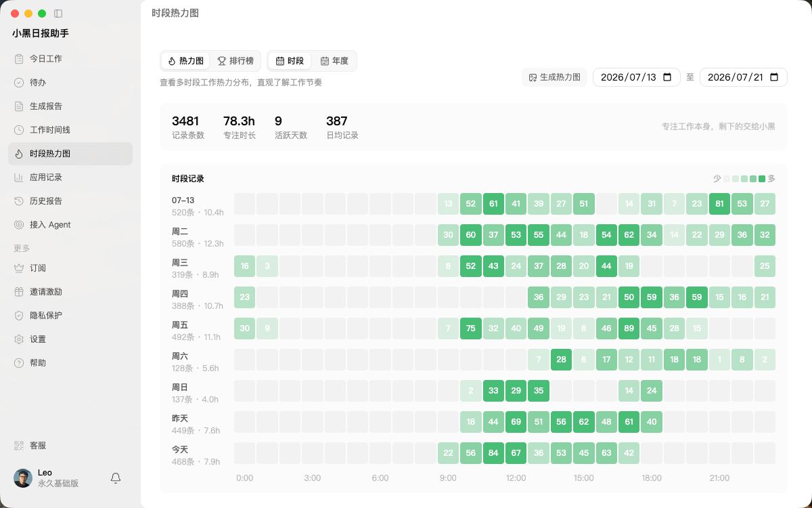The height and width of the screenshot is (508, 812).
Task: Click row label 周二 580条 · 12.3h
Action: [198, 237]
